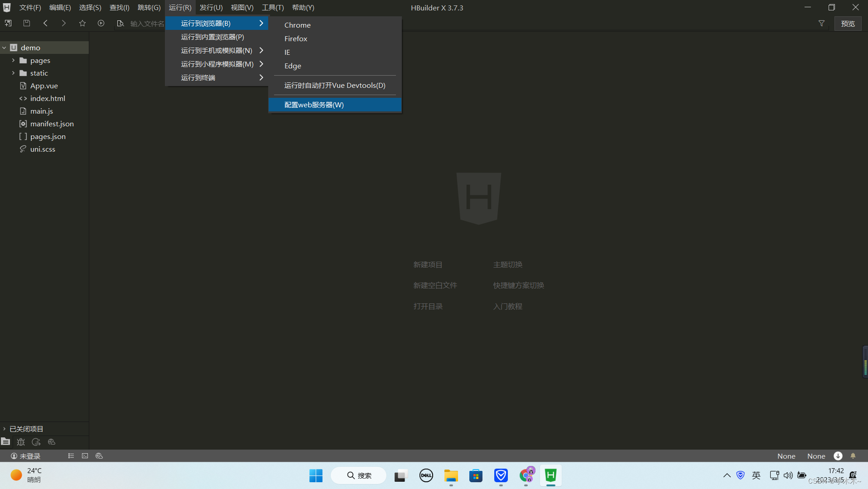Click the HBuilder logo icon in title bar
This screenshot has height=489, width=868.
click(x=7, y=8)
